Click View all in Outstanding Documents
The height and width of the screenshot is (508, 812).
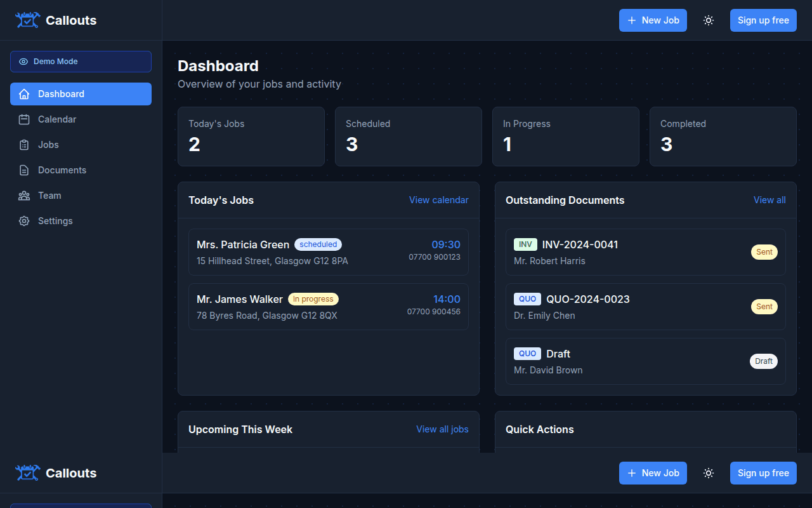tap(769, 199)
